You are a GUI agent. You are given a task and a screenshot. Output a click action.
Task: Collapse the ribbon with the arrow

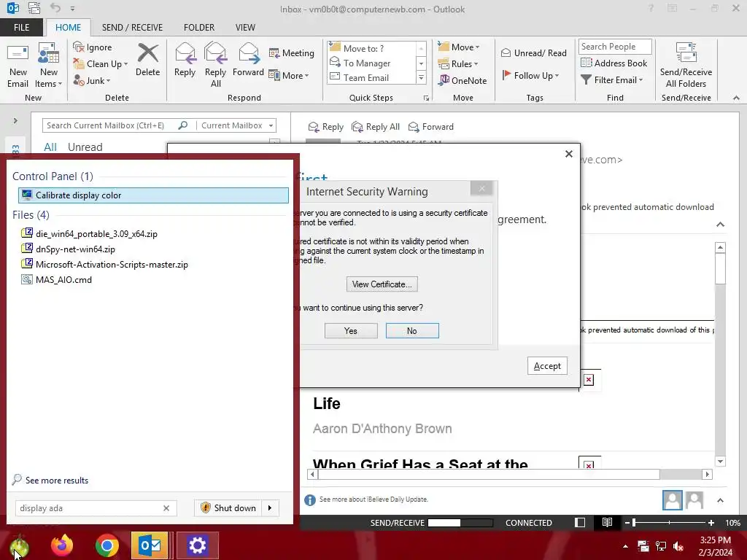coord(736,98)
